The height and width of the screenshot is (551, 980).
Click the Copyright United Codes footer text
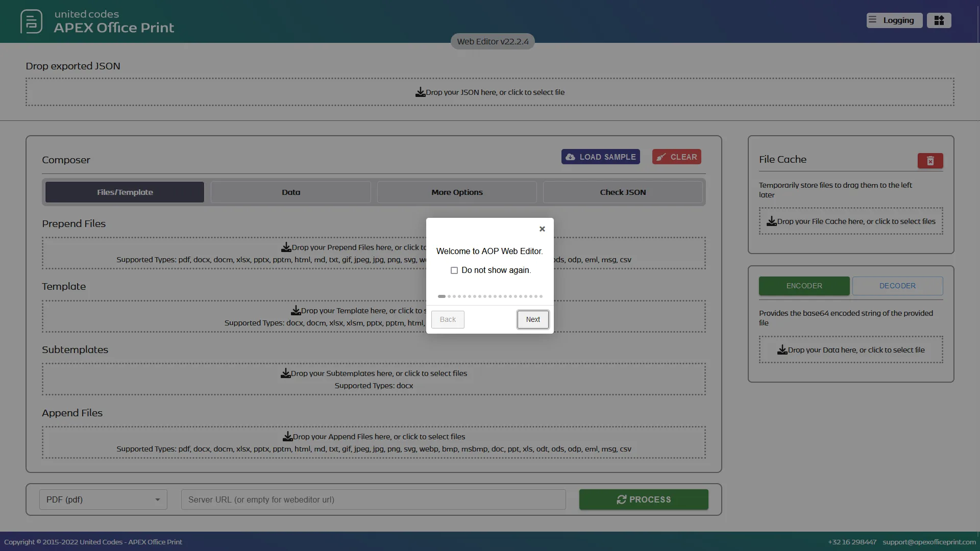pos(93,542)
